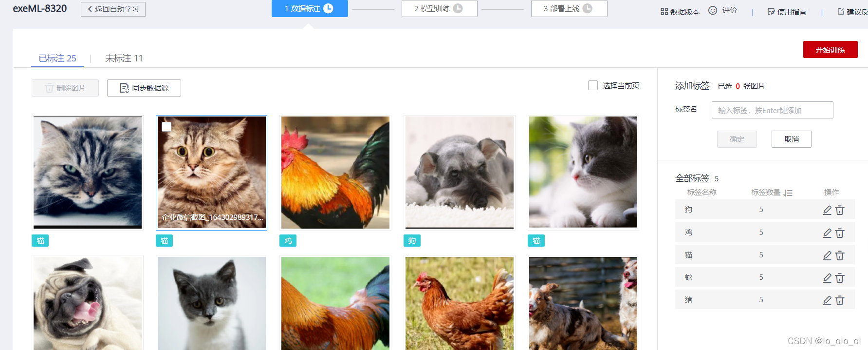Select gray-white kitten image in first row
868x350 pixels.
[x=583, y=173]
